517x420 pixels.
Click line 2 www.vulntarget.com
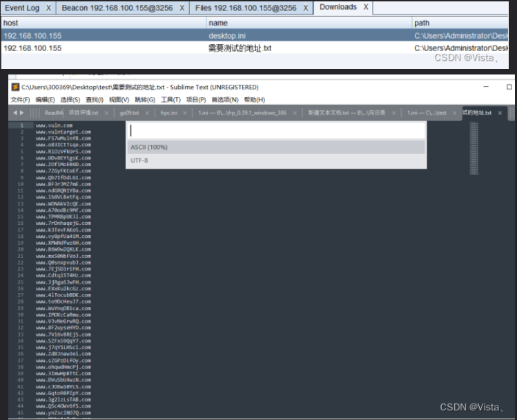(x=64, y=132)
